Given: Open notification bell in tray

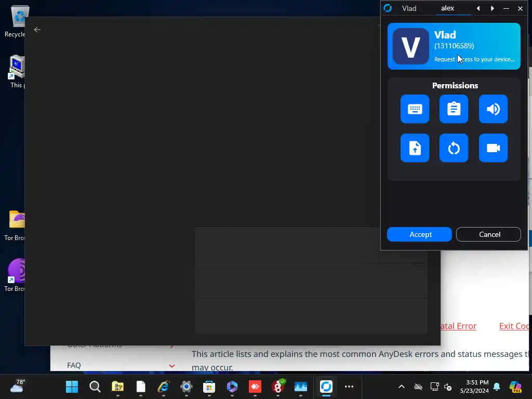Looking at the screenshot, I should tap(497, 387).
